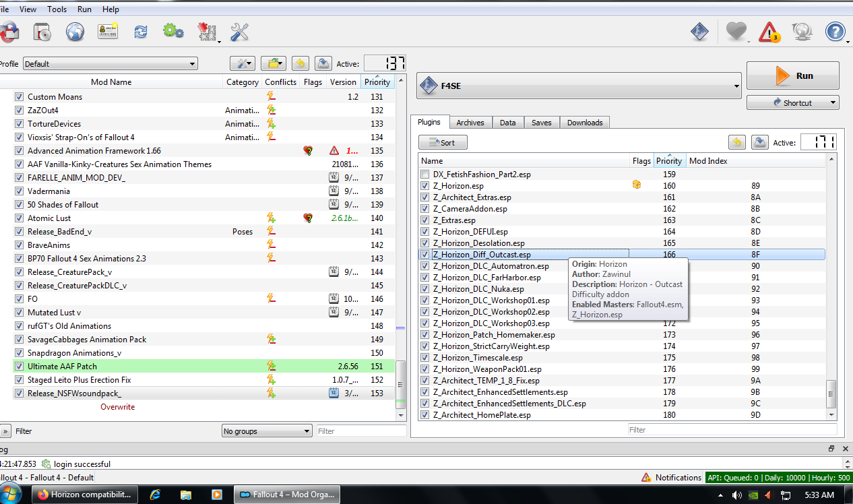Viewport: 853px width, 504px height.
Task: Open Settings wrench and screwdriver icon
Action: (x=239, y=32)
